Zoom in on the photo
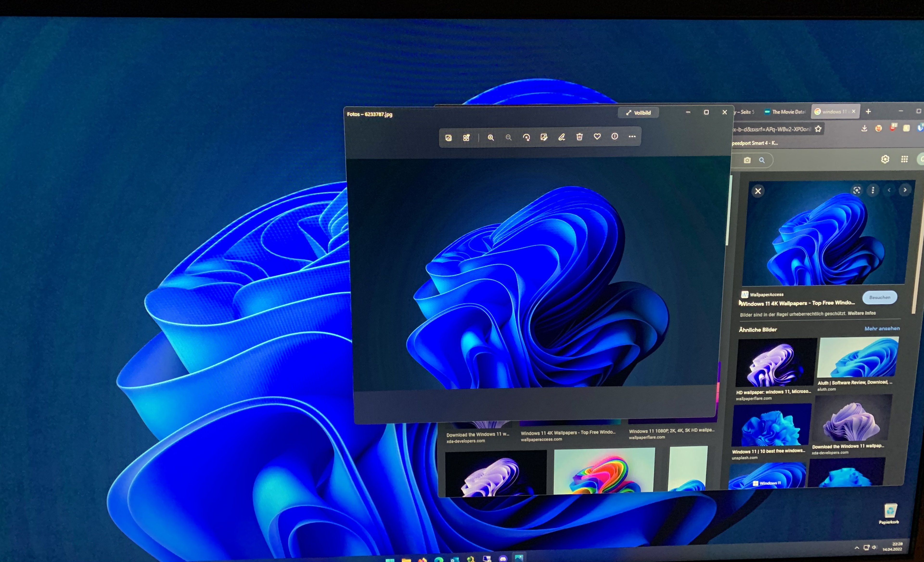The width and height of the screenshot is (924, 562). pos(490,138)
